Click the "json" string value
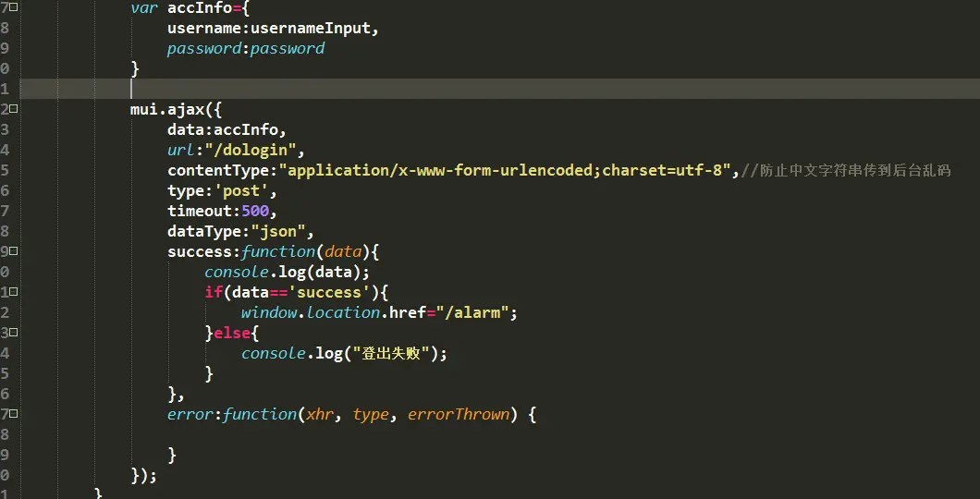Viewport: 980px width, 499px height. click(278, 232)
